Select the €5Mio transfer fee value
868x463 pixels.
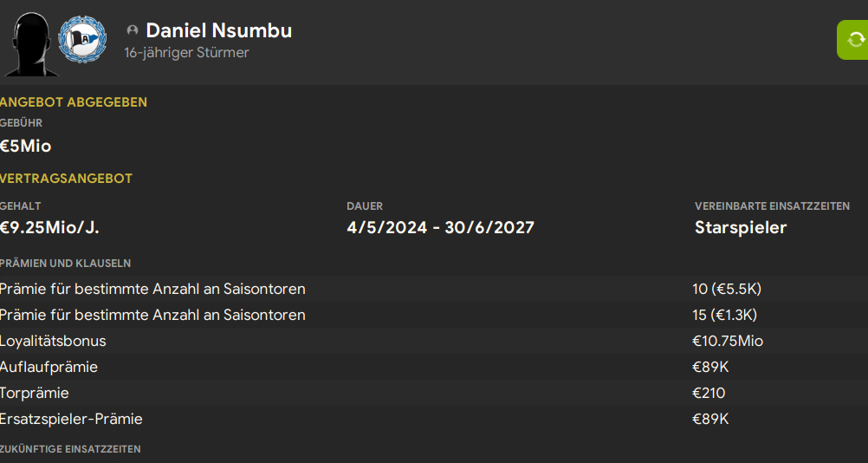(x=26, y=146)
